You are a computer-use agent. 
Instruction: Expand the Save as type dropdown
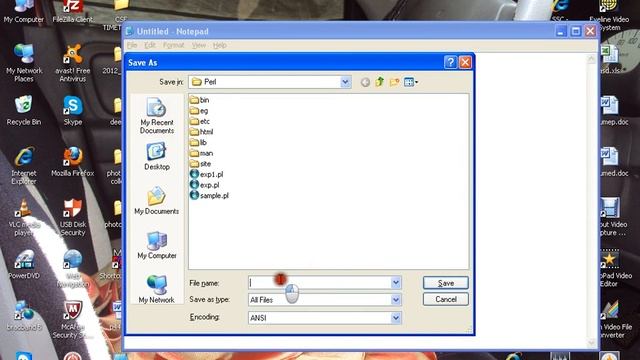pyautogui.click(x=396, y=300)
